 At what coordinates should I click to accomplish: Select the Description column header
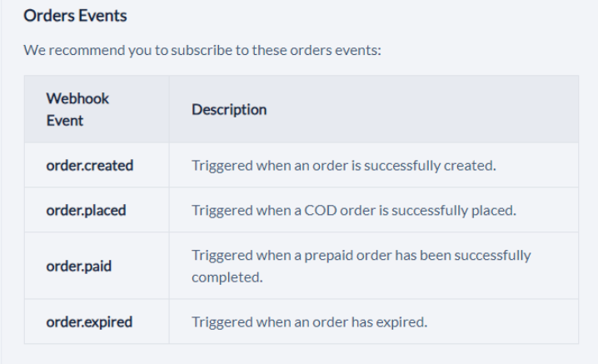click(229, 109)
